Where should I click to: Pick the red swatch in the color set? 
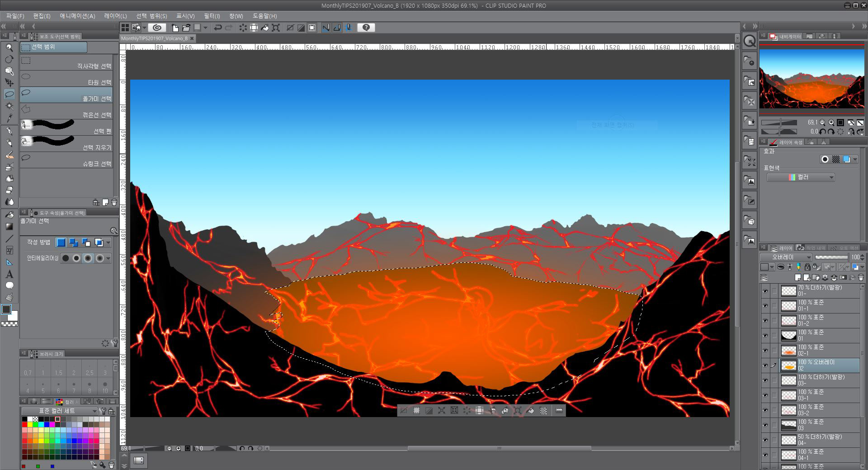tap(24, 425)
